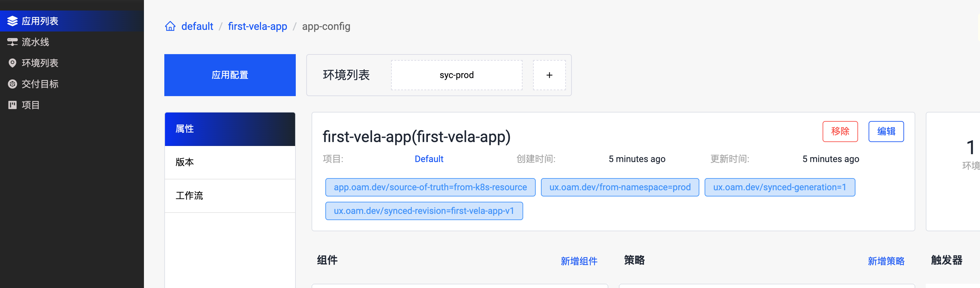
Task: Add a new environment with the plus button
Action: pos(549,75)
